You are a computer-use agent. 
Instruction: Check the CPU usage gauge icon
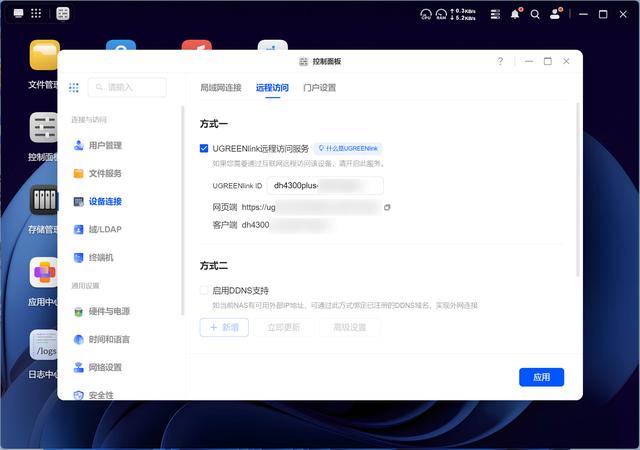tap(426, 14)
